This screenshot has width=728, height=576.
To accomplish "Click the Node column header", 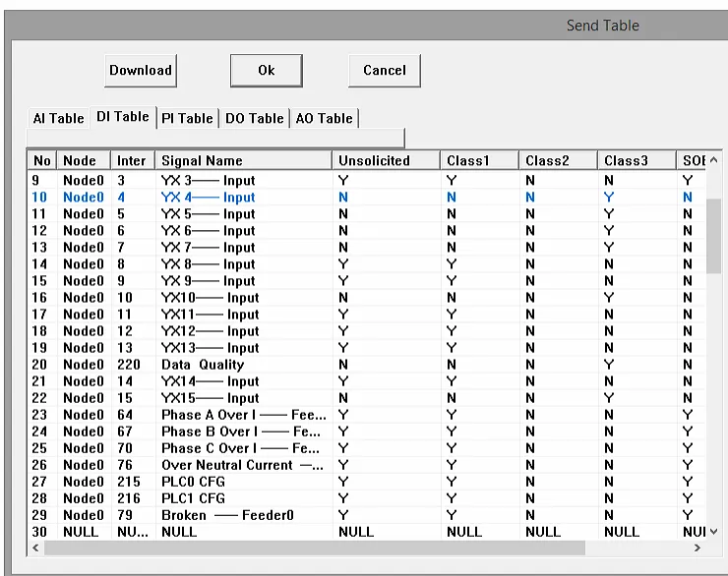I will click(x=84, y=160).
